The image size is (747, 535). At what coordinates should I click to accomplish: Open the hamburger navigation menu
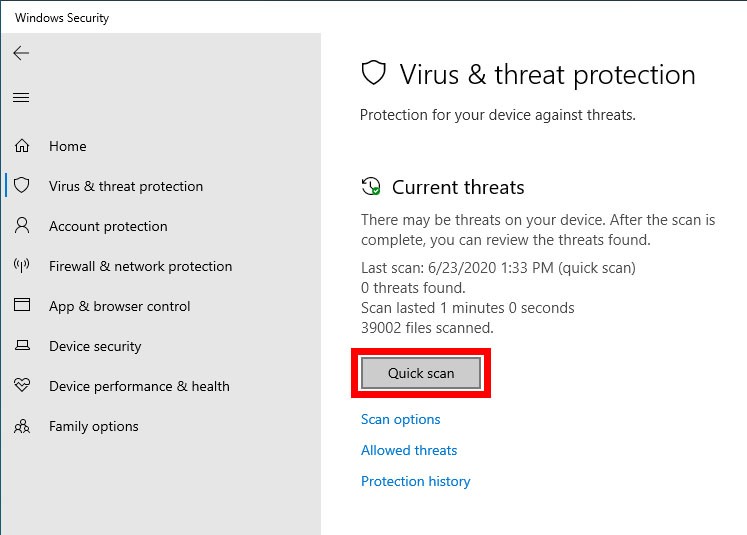(21, 97)
